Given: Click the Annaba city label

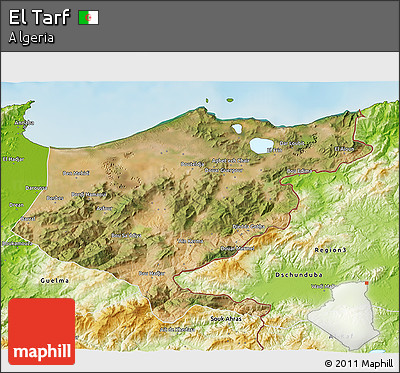Looking at the screenshot, I should [x=24, y=123].
